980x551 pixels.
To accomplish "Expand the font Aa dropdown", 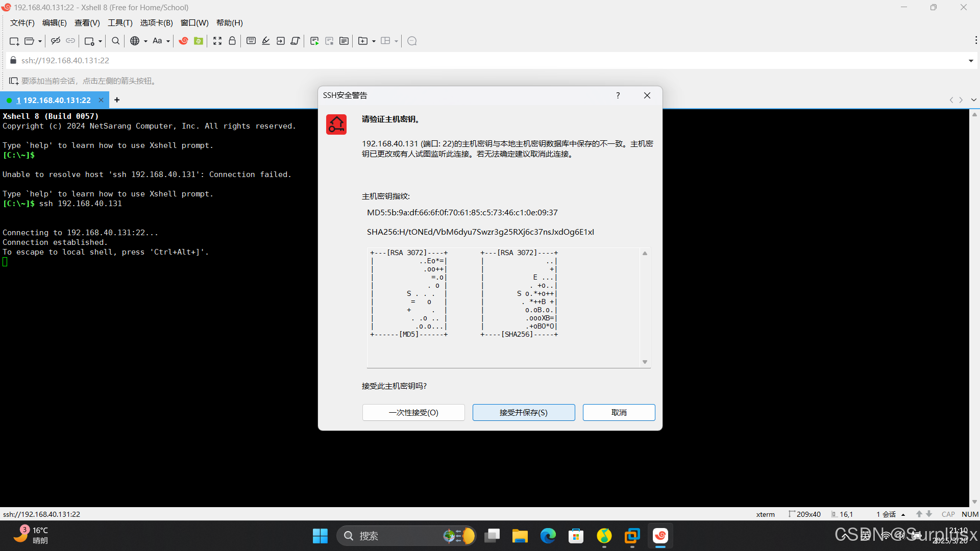I will [x=168, y=41].
